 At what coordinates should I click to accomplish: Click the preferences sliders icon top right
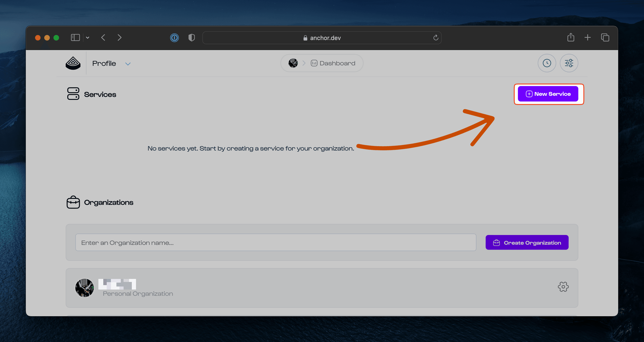(569, 63)
